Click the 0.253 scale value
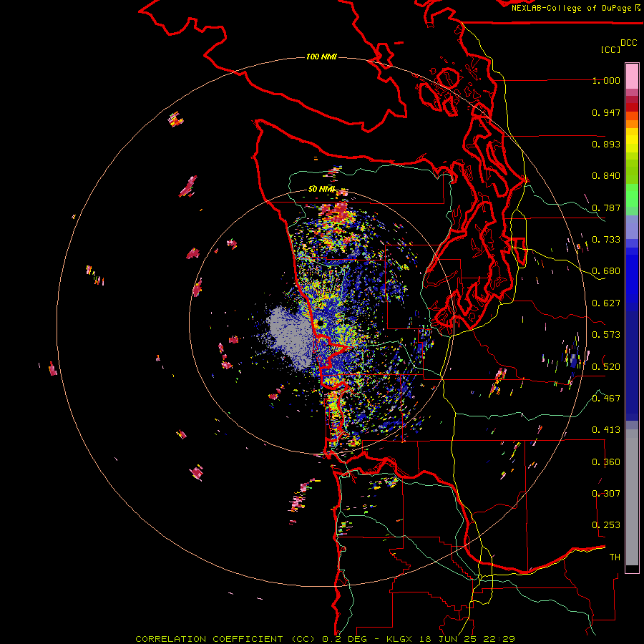Screen dimensions: 644x644 coord(606,525)
